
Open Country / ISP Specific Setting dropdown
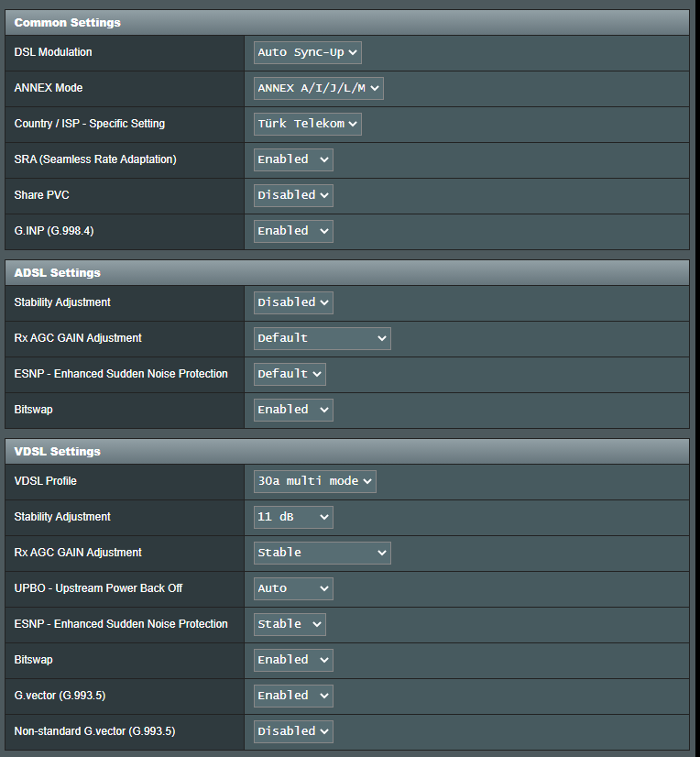(x=307, y=124)
